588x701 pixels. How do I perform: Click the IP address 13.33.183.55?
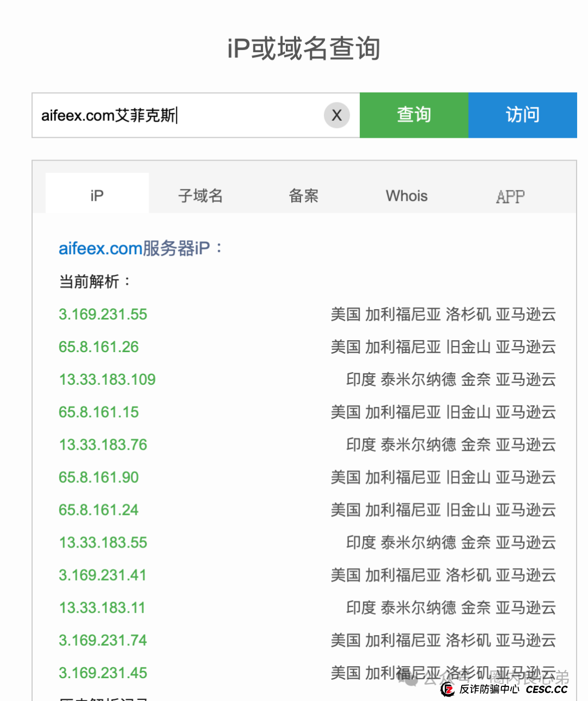pyautogui.click(x=102, y=543)
